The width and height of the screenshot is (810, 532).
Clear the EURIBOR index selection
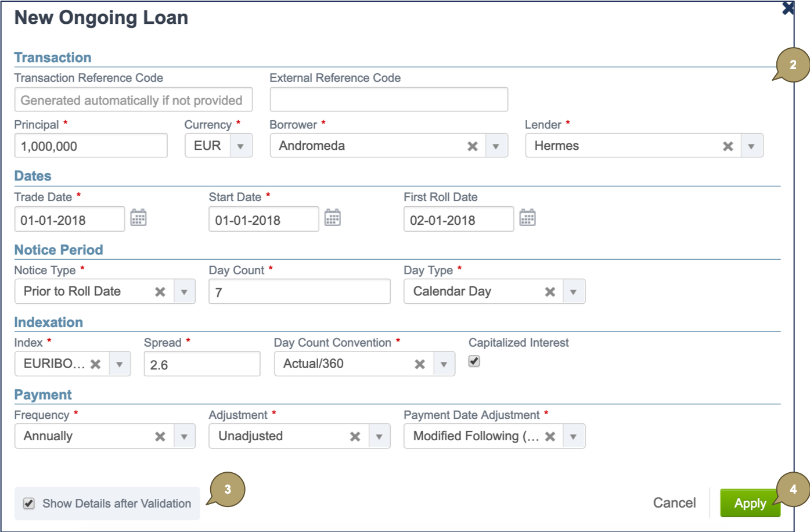(x=96, y=364)
